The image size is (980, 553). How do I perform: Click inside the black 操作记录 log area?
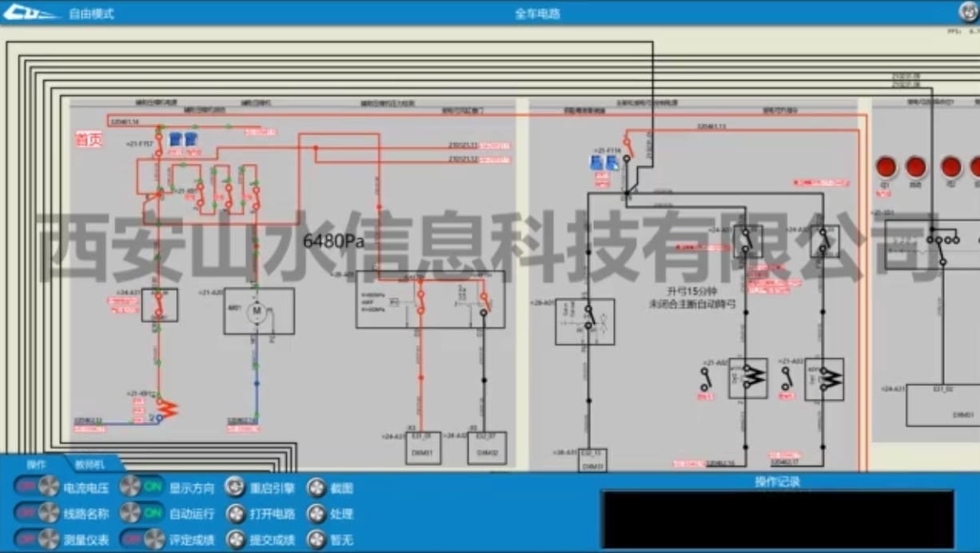pyautogui.click(x=778, y=519)
